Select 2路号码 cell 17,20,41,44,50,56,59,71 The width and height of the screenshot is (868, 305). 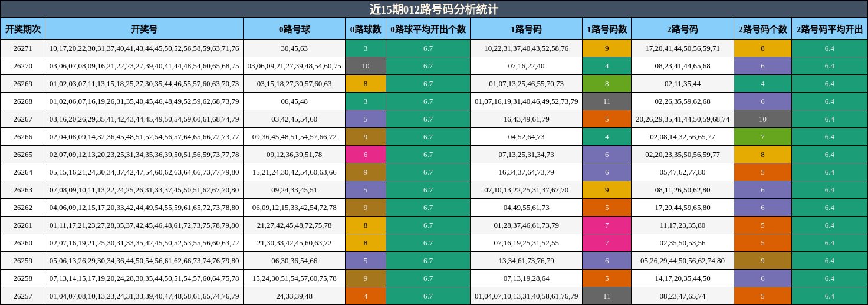coord(683,48)
